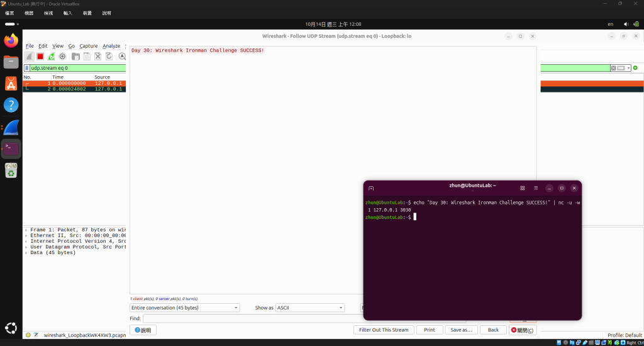Click the capture file properties status icon
Screen dimensions: 644x346
[36, 335]
